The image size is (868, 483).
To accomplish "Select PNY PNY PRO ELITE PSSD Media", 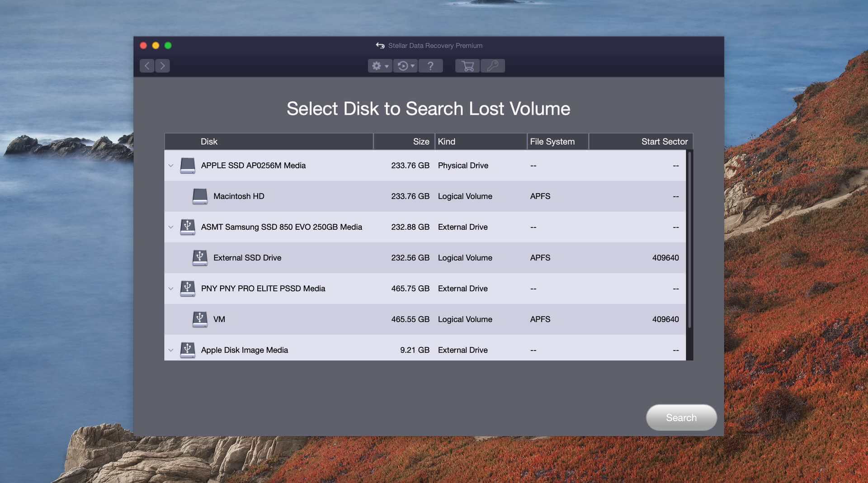I will 263,289.
